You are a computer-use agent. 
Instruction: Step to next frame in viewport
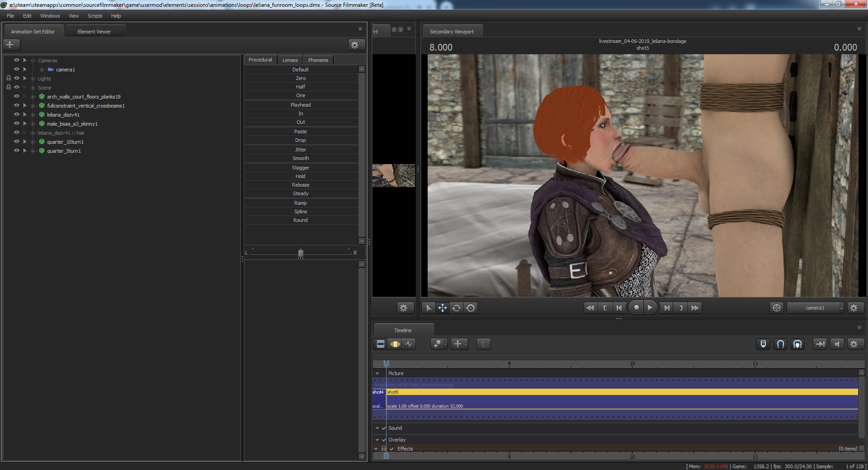666,308
